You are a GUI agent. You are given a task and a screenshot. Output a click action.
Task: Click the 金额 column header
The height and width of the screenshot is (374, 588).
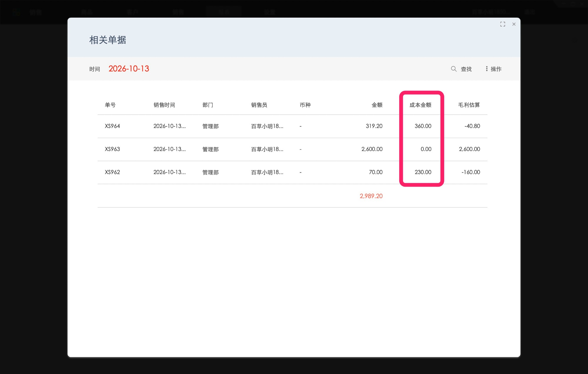point(377,105)
